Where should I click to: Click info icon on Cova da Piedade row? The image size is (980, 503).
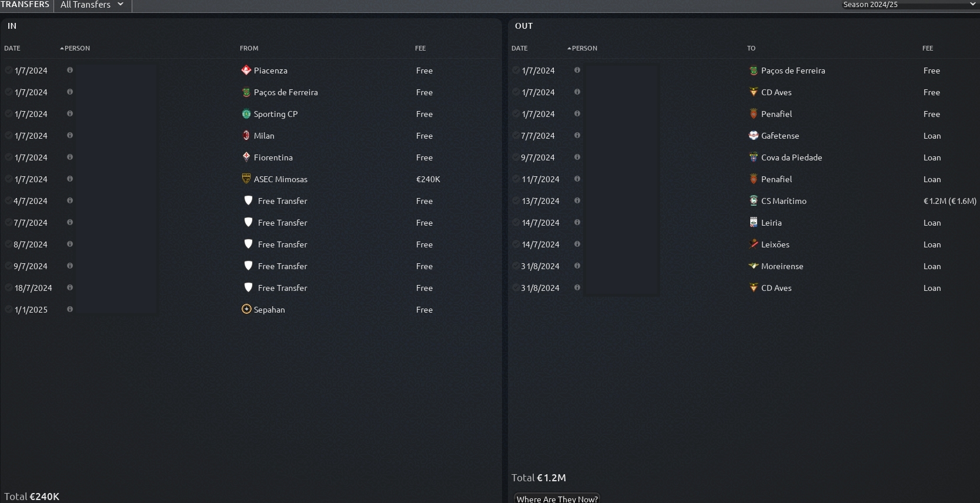coord(577,157)
